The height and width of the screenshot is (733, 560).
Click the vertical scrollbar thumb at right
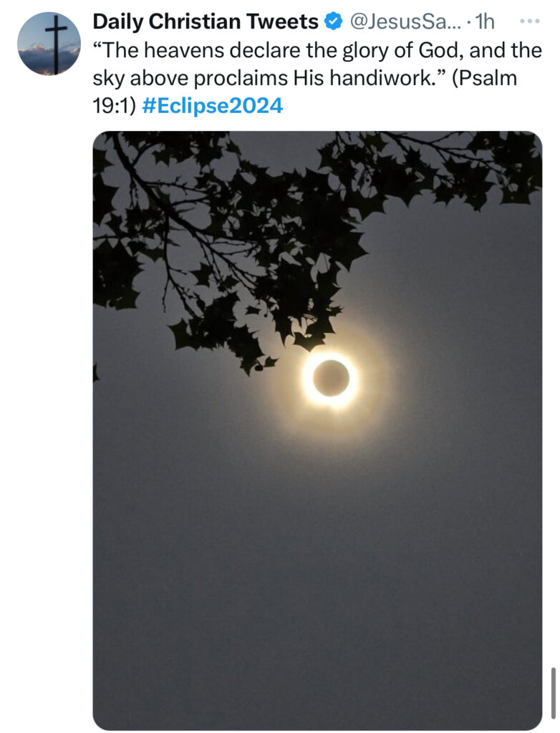pyautogui.click(x=553, y=697)
